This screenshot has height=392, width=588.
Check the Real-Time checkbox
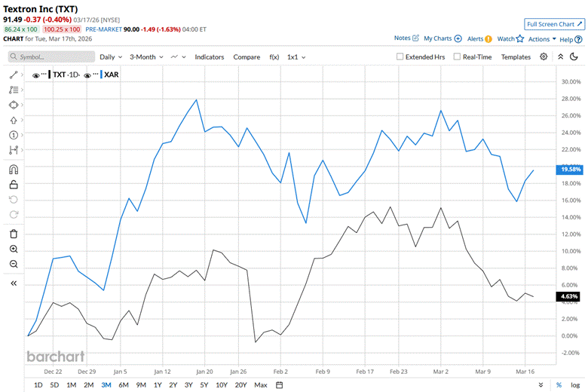coord(456,57)
